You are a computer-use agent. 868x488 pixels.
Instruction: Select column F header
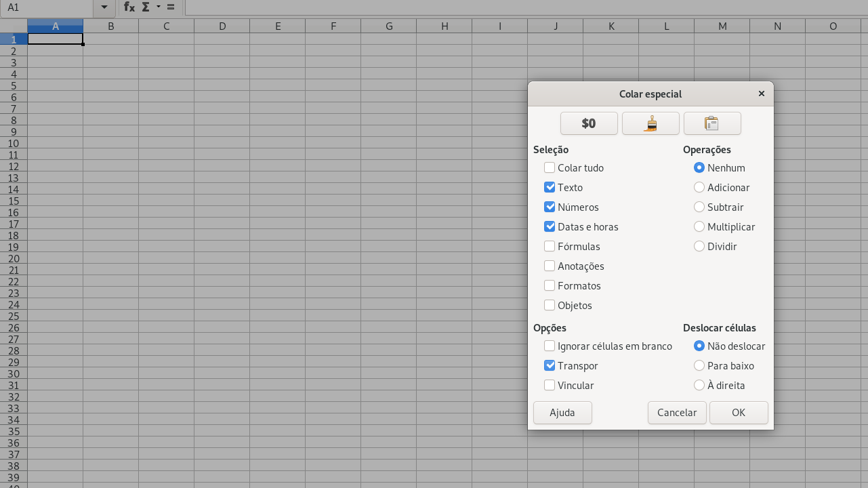tap(333, 26)
